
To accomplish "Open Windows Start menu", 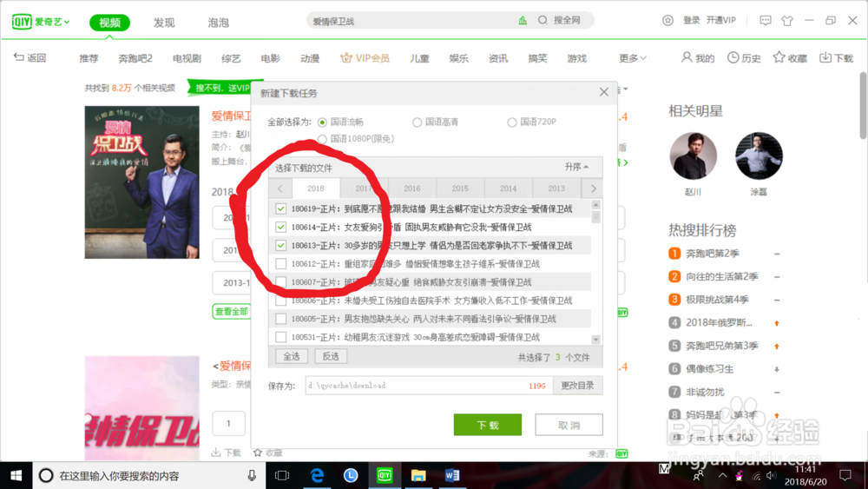I will click(16, 476).
